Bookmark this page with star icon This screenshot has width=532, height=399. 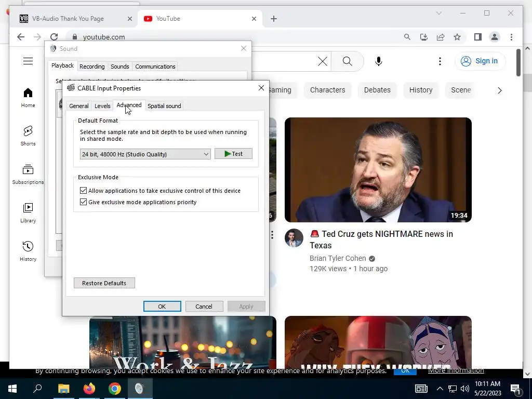coord(457,37)
